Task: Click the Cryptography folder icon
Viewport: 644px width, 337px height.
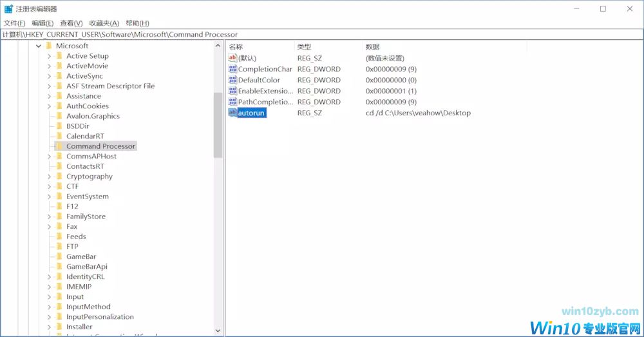Action: click(x=59, y=176)
